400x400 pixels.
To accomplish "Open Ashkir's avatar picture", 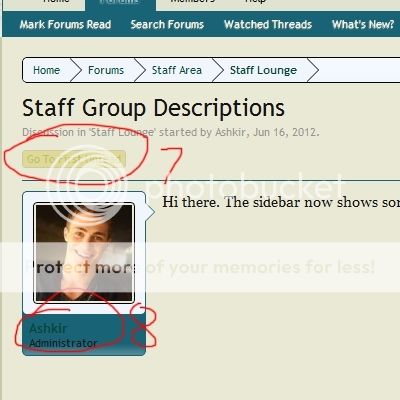I will 84,253.
